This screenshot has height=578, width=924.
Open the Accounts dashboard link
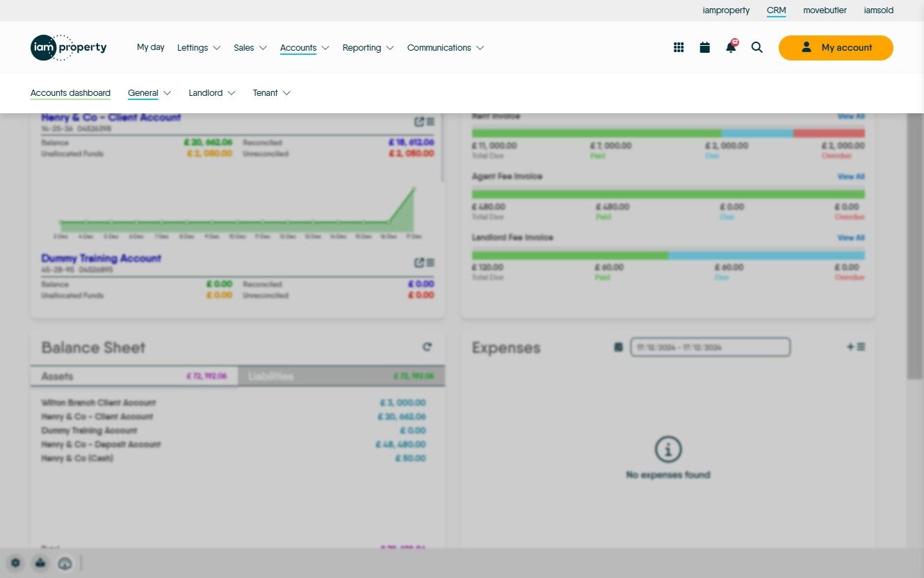70,93
